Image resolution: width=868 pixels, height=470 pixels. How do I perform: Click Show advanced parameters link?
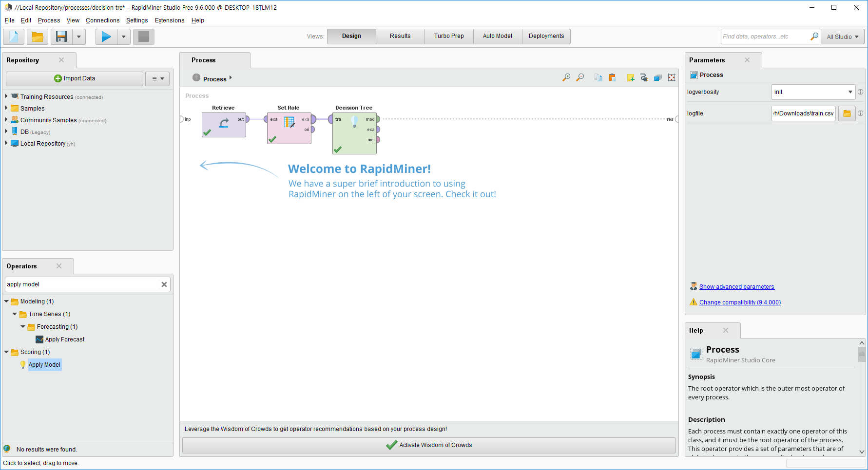click(x=737, y=287)
